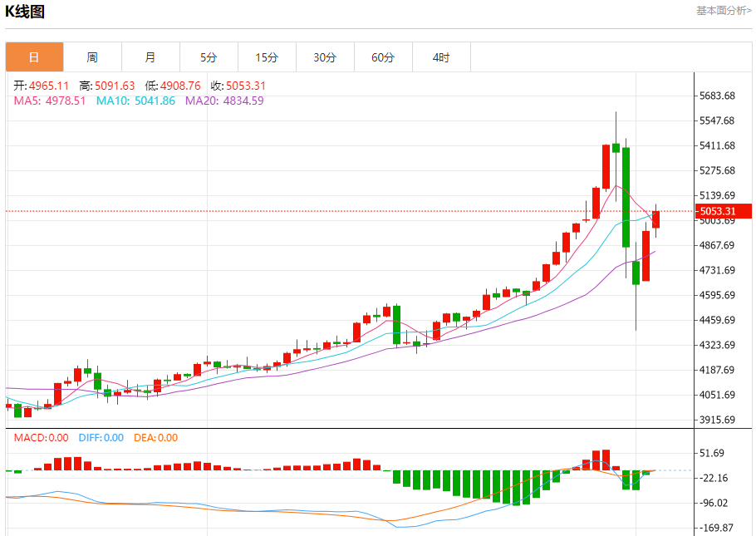This screenshot has width=756, height=536.
Task: Click the MACD indicator label
Action: pos(42,438)
